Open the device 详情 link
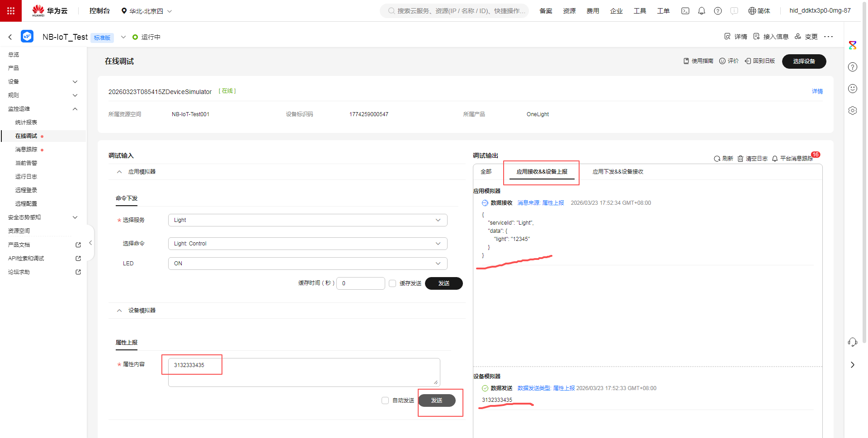Screen dimensions: 868x438 click(x=817, y=91)
